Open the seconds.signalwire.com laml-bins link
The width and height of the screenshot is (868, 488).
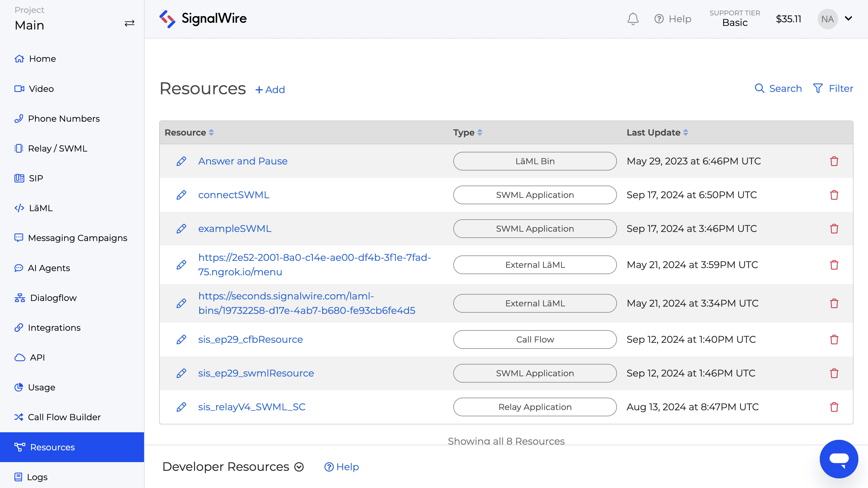click(x=307, y=303)
